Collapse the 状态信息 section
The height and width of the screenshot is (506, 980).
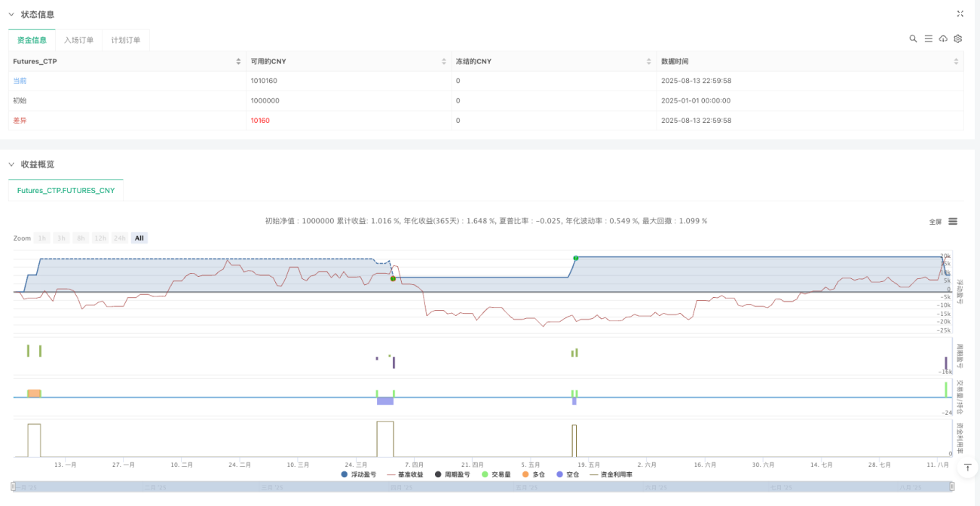coord(11,14)
